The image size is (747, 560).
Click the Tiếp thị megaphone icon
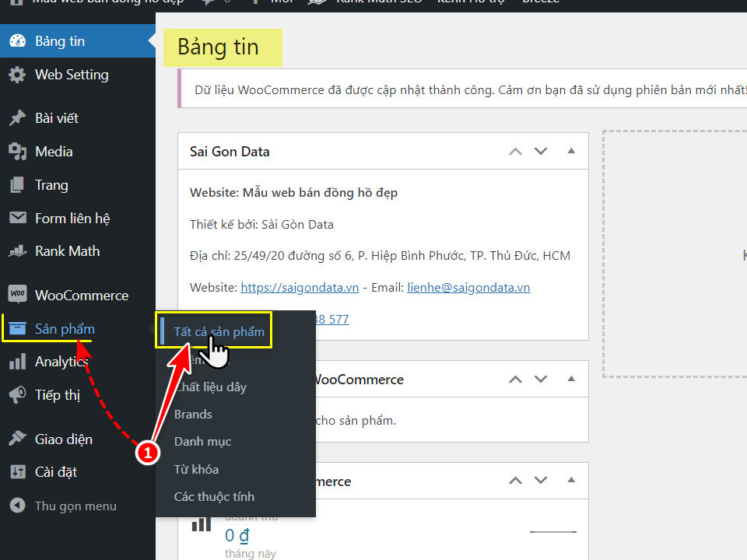pyautogui.click(x=18, y=395)
